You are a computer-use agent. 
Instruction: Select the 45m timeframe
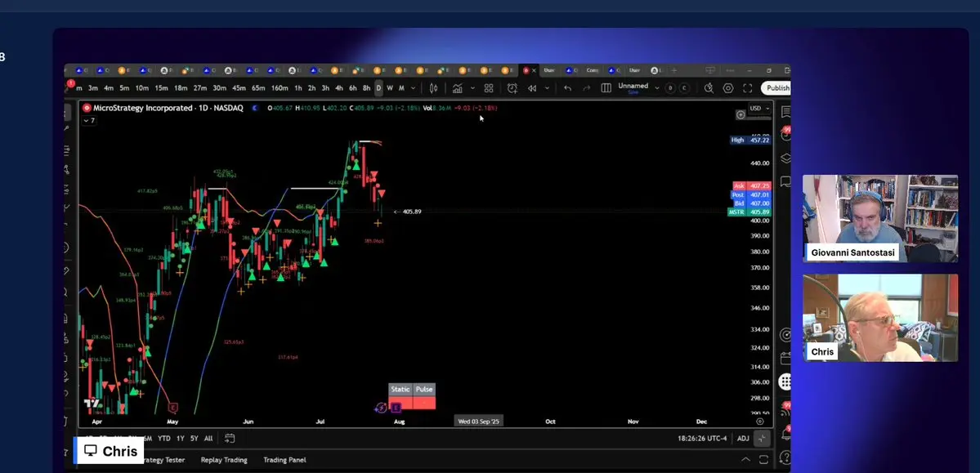(239, 88)
